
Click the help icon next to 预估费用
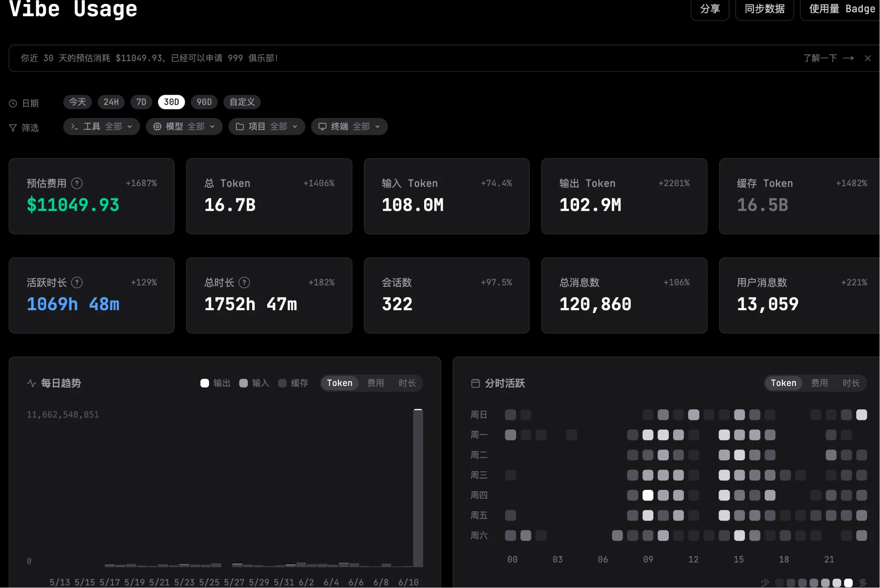[77, 183]
